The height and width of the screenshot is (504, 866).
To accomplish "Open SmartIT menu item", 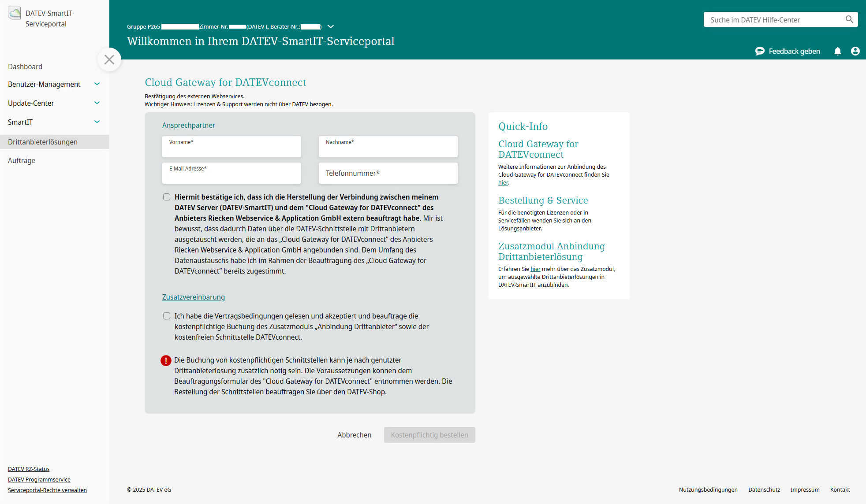I will [x=20, y=122].
